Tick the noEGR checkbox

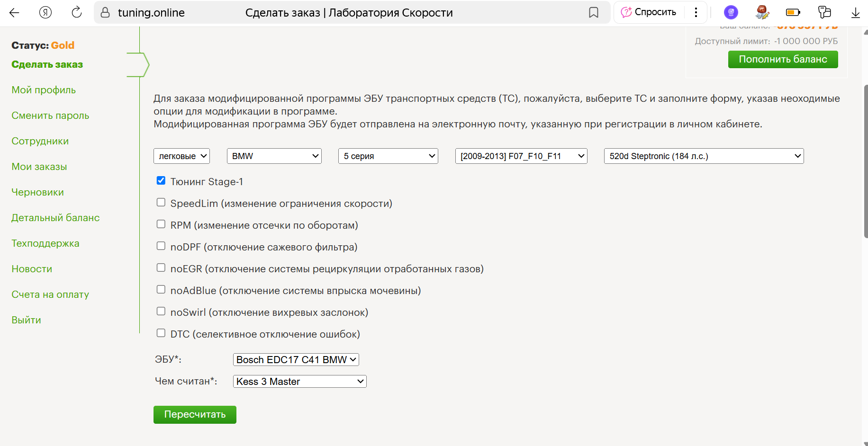pos(161,268)
